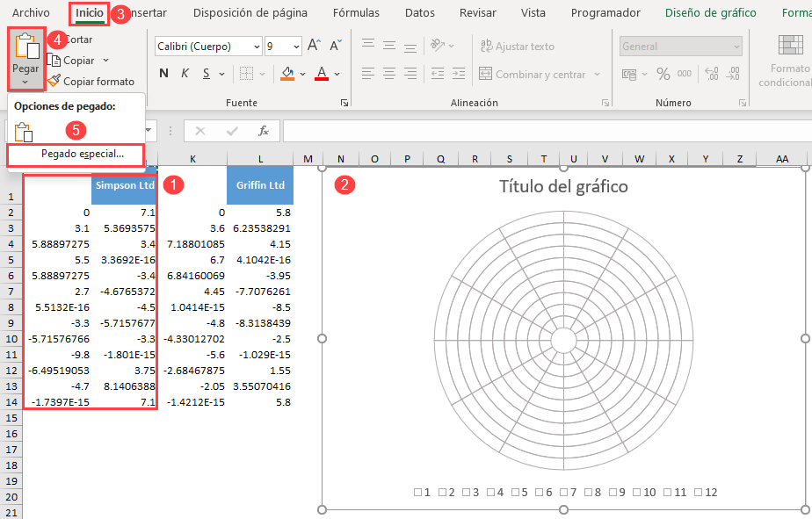Click the insert function fx button
This screenshot has height=519, width=812.
(x=264, y=131)
